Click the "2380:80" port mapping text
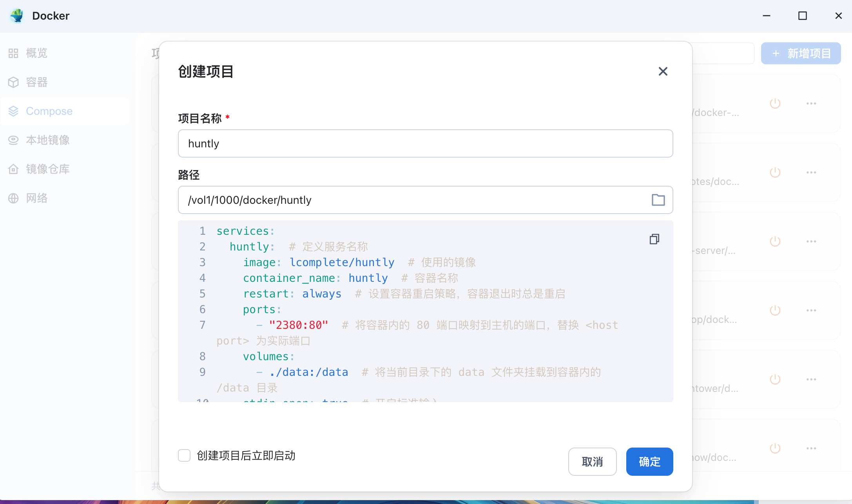 (299, 325)
